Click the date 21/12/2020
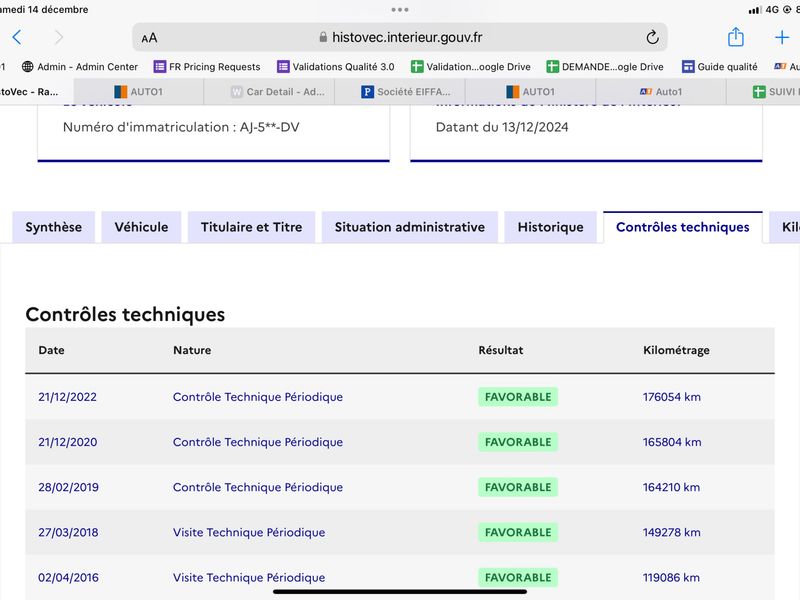 pyautogui.click(x=67, y=442)
